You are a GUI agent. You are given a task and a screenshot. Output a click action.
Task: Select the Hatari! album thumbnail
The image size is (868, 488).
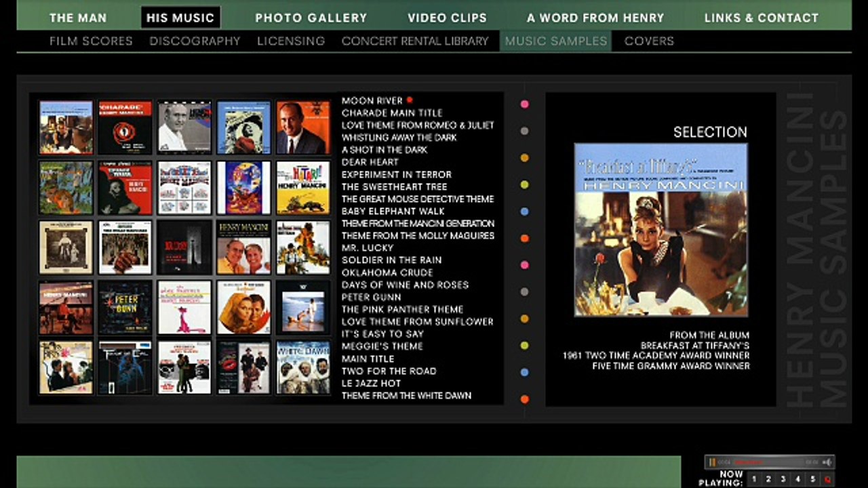click(x=303, y=188)
